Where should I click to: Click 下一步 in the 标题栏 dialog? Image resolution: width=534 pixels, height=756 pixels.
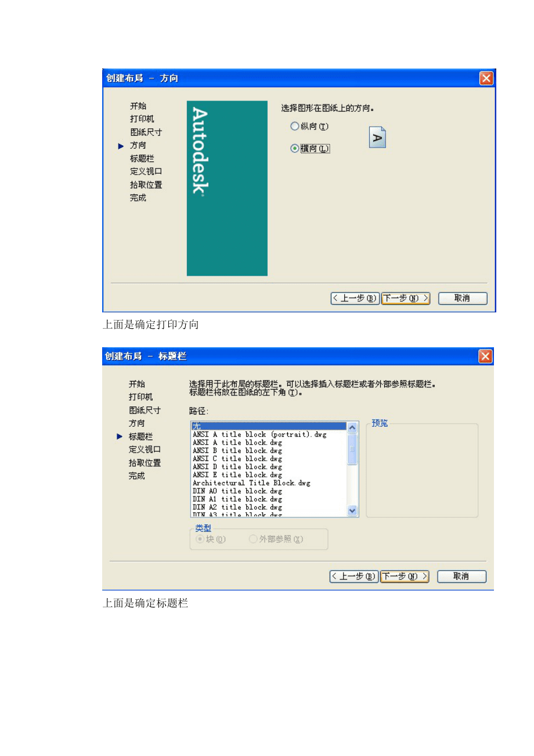tap(405, 577)
